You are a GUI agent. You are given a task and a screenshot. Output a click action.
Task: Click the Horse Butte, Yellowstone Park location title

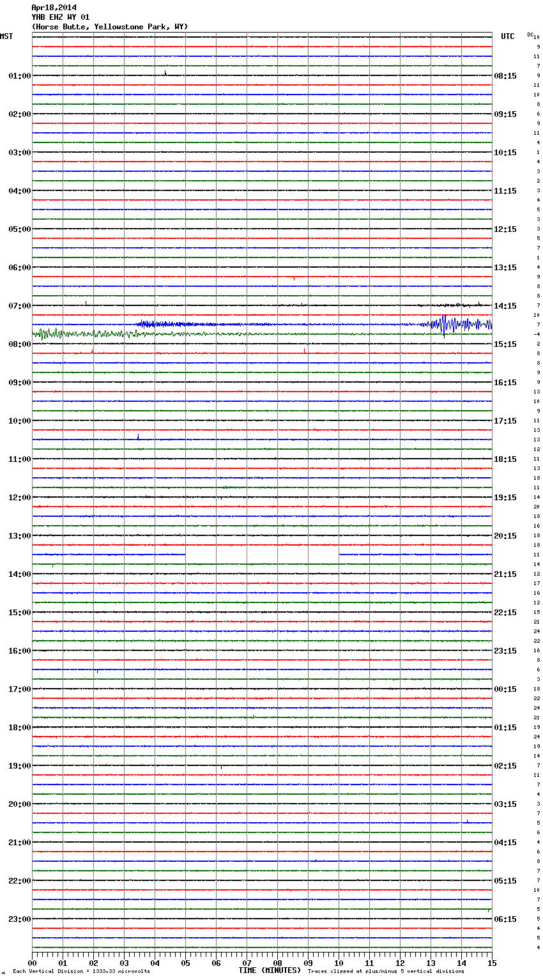pyautogui.click(x=110, y=27)
